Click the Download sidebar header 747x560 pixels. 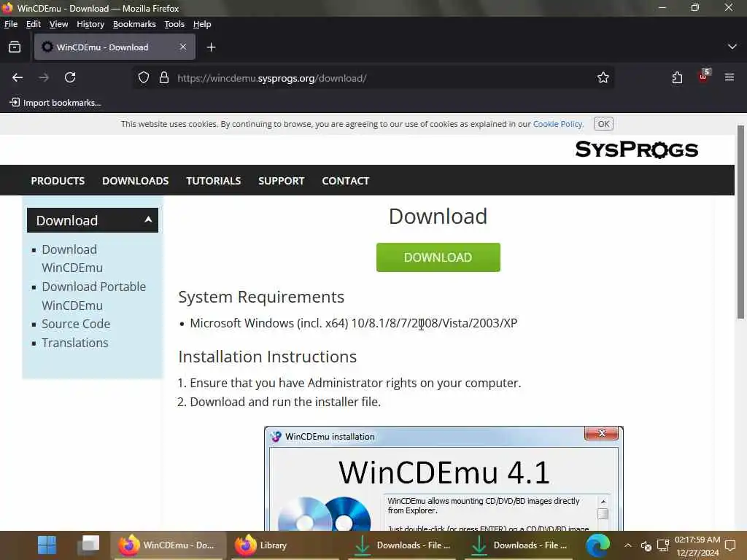[x=93, y=220]
